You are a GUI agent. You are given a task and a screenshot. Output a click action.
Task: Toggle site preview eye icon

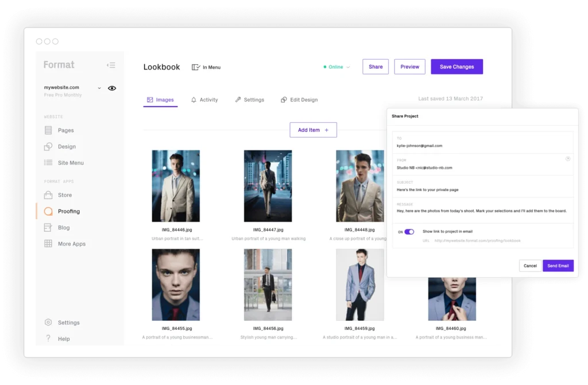[112, 88]
